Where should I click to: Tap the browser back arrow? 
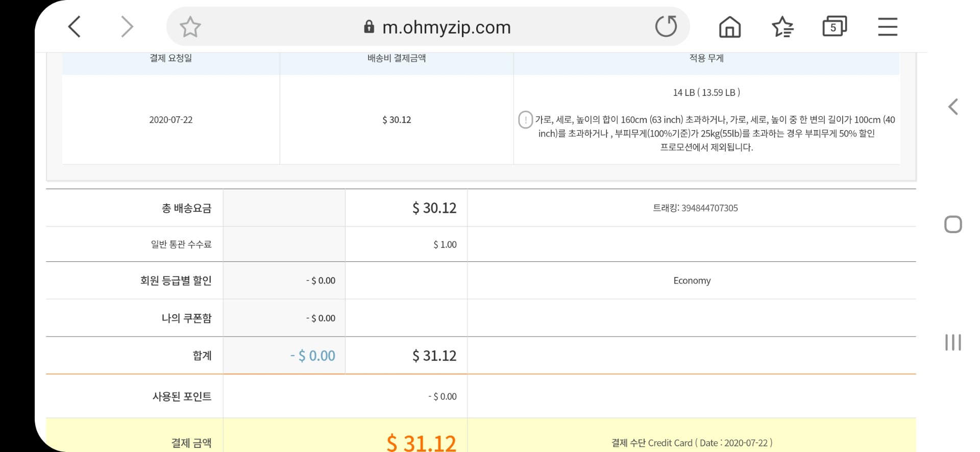click(x=75, y=27)
